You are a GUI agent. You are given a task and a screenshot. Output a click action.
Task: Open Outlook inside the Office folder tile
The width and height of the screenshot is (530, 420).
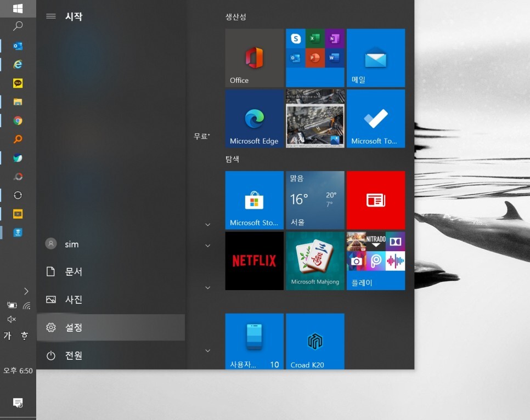click(296, 58)
